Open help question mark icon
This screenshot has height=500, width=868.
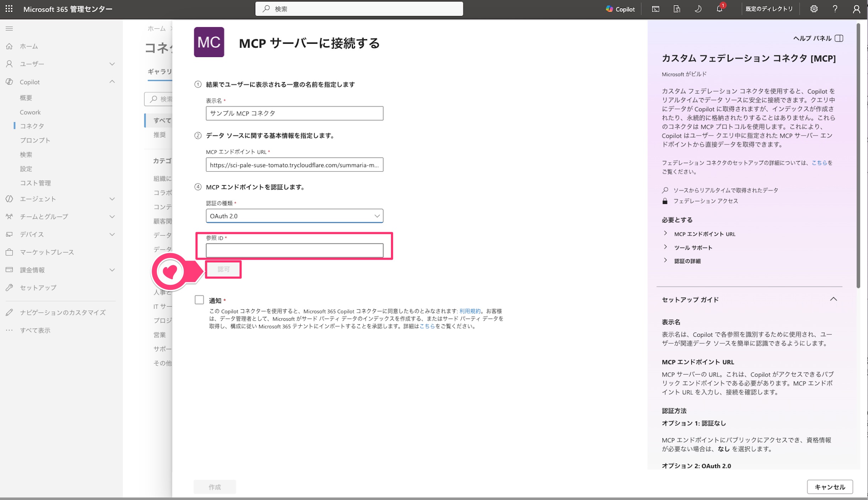[x=835, y=9]
